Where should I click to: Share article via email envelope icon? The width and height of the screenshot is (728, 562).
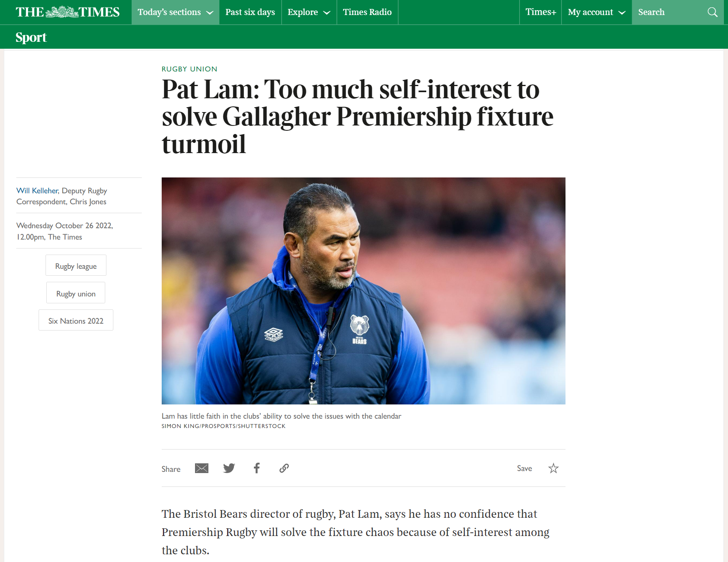tap(201, 468)
